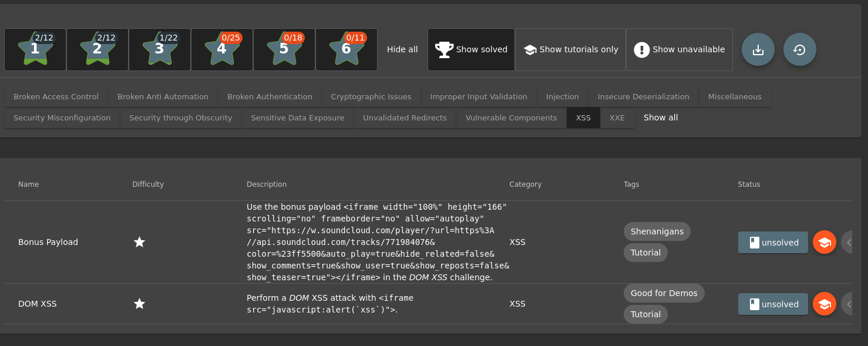This screenshot has width=868, height=346.
Task: Click XSS category cell of DOM XSS
Action: pyautogui.click(x=517, y=304)
